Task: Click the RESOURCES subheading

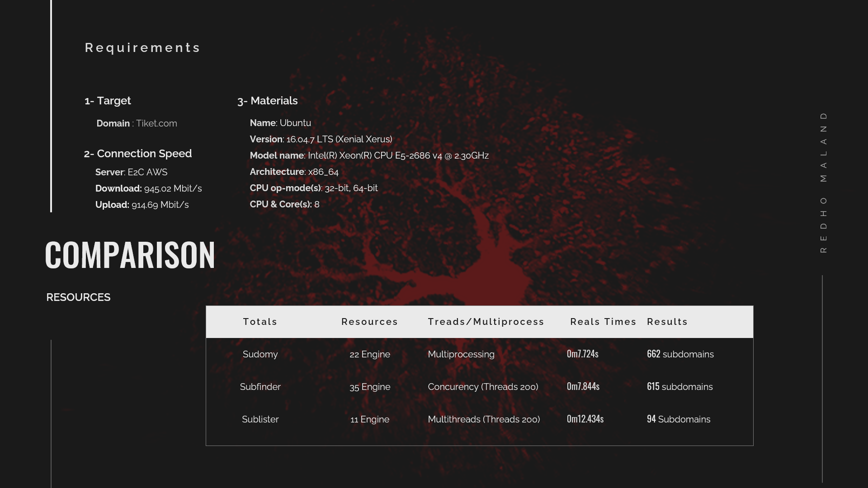Action: [x=78, y=297]
